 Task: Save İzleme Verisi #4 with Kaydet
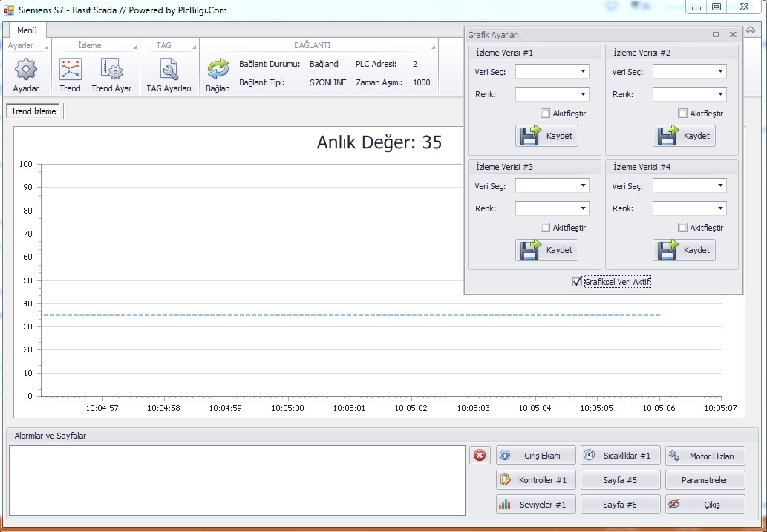point(684,250)
